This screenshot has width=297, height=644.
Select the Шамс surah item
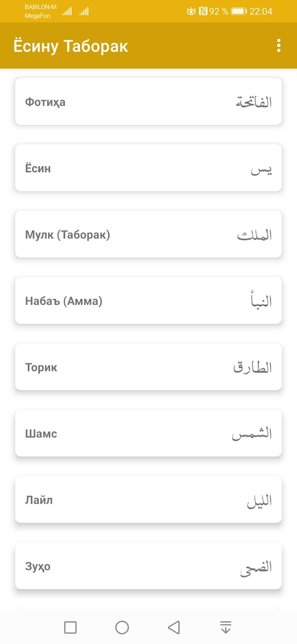point(148,433)
